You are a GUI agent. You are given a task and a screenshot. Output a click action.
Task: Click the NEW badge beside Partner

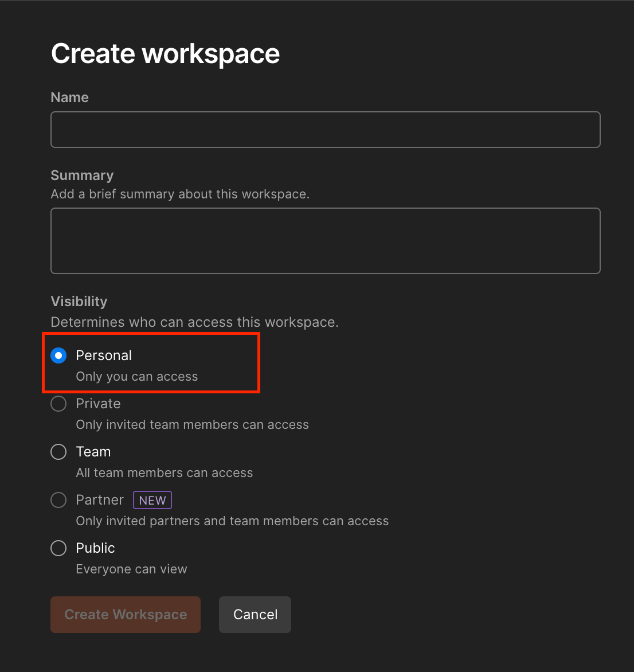152,500
